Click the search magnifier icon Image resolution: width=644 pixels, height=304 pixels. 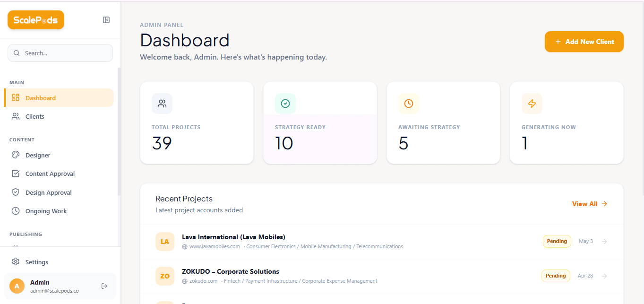click(17, 53)
